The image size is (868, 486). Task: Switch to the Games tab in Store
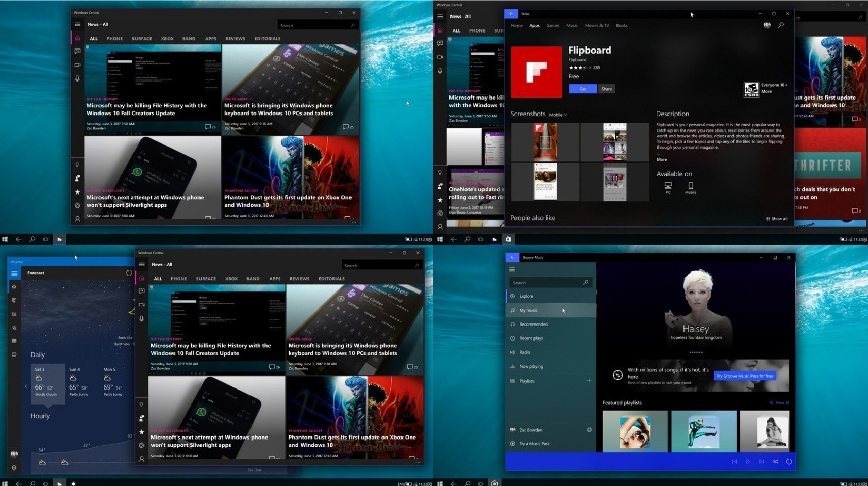553,25
